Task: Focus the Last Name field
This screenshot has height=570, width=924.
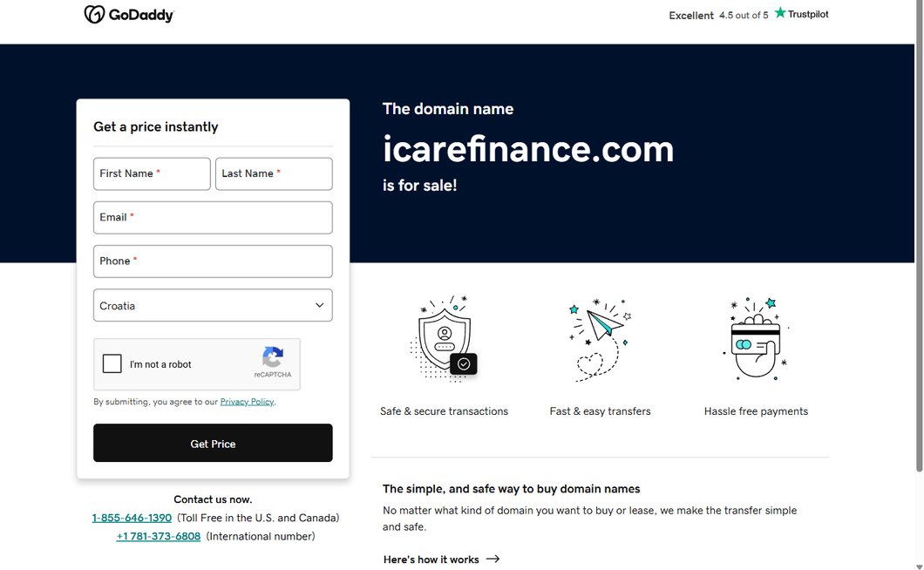Action: (x=274, y=174)
